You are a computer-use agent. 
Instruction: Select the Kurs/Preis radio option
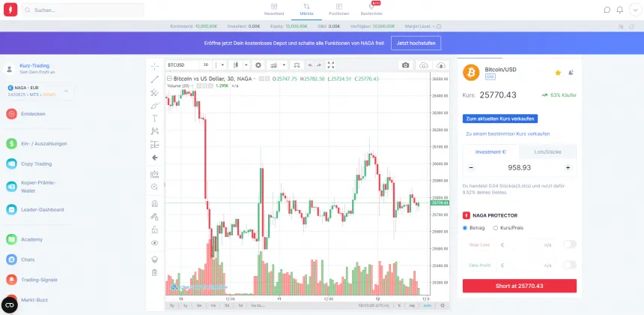point(495,228)
